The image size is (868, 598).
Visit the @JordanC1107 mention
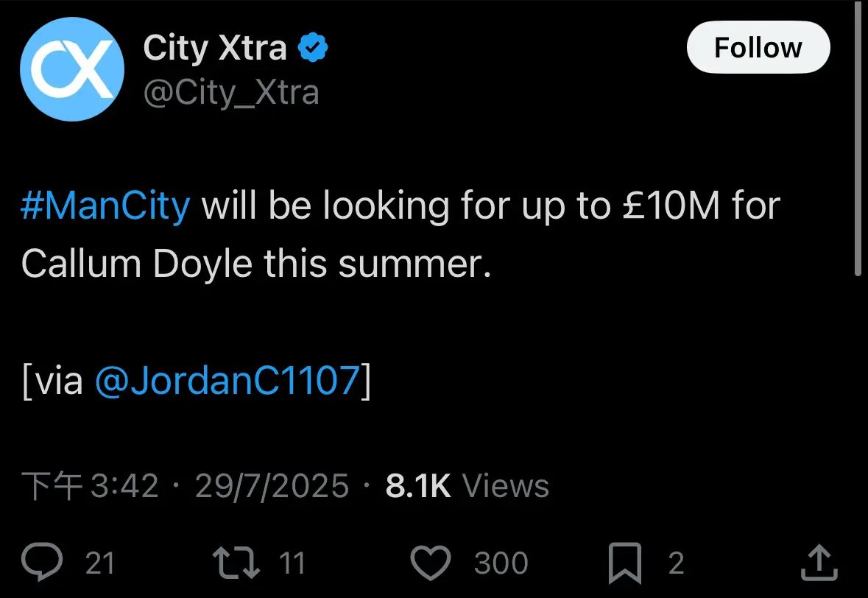pyautogui.click(x=227, y=381)
